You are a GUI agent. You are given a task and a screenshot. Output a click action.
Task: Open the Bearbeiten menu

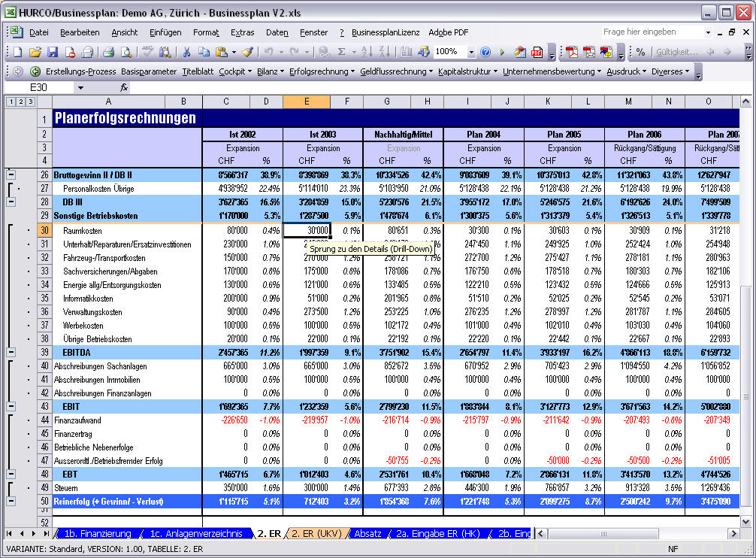tap(80, 33)
